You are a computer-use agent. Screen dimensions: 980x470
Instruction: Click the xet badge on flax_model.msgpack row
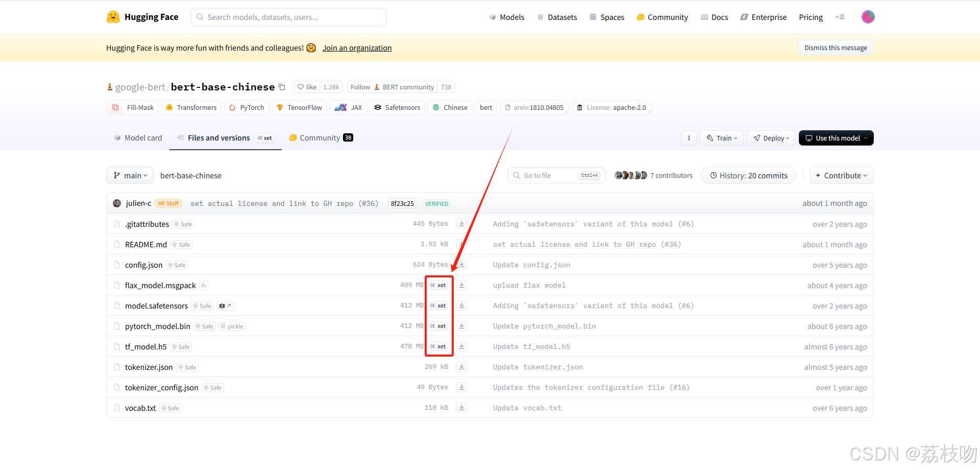[438, 285]
